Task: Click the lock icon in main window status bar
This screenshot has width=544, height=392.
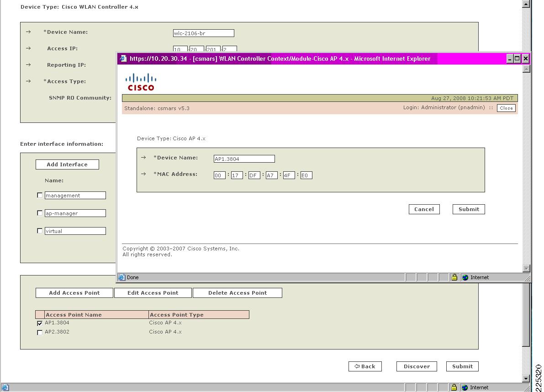Action: pos(454,387)
